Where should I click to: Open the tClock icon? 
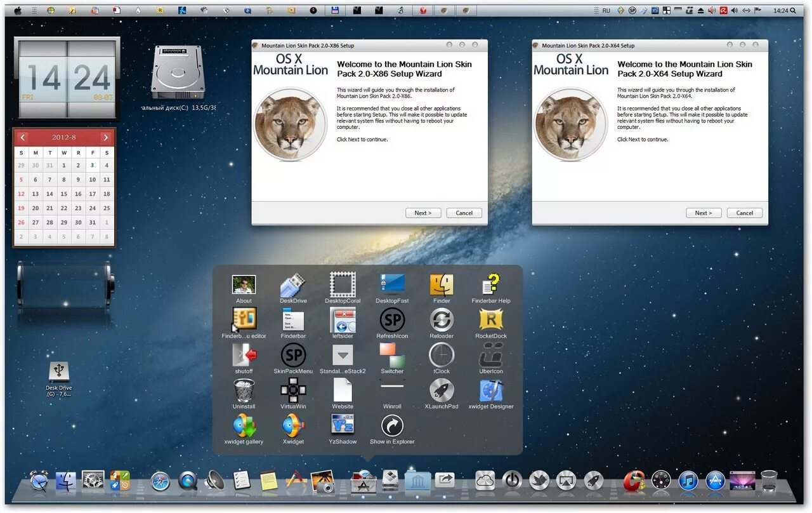coord(442,355)
